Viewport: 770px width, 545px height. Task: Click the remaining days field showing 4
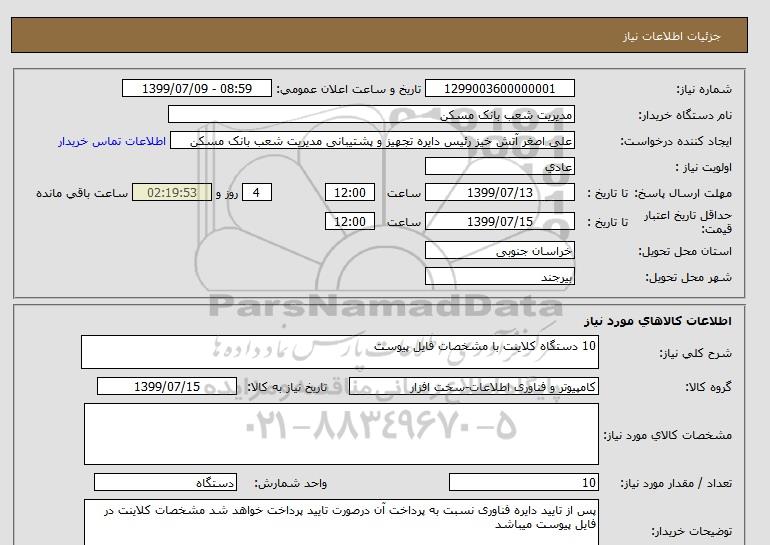257,192
